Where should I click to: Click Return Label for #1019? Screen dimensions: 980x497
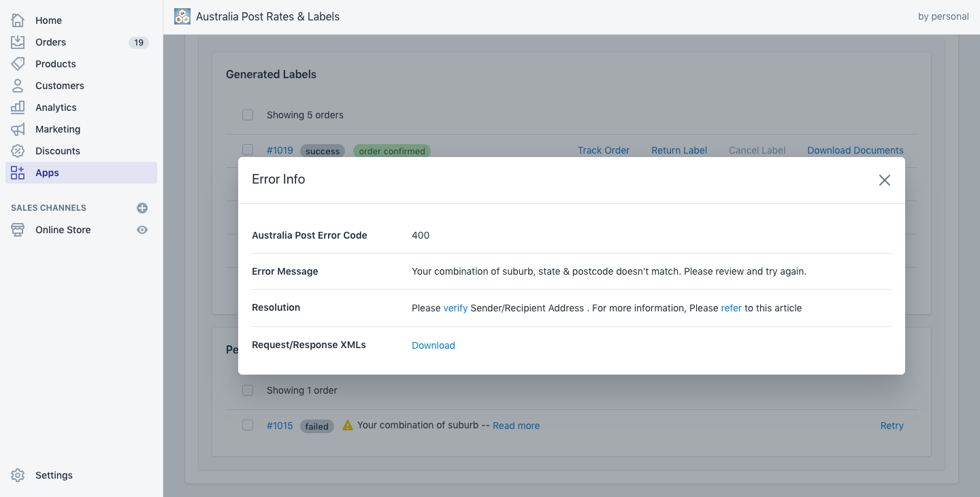[679, 150]
